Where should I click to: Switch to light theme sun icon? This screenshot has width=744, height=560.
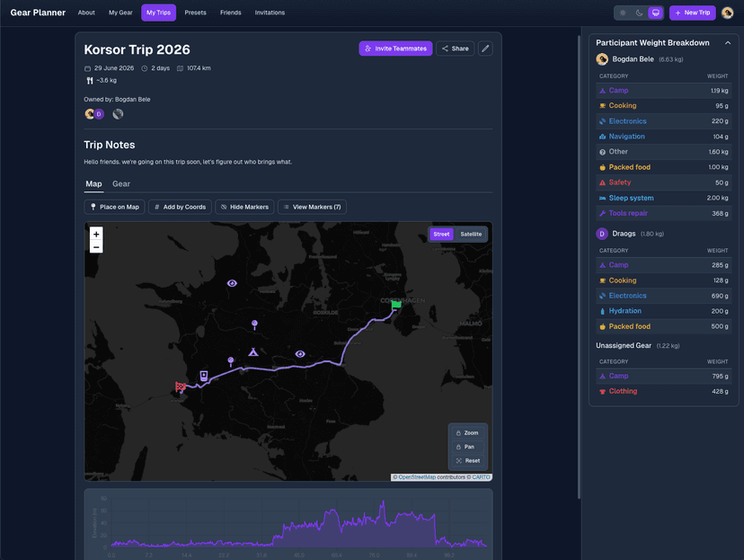tap(623, 13)
